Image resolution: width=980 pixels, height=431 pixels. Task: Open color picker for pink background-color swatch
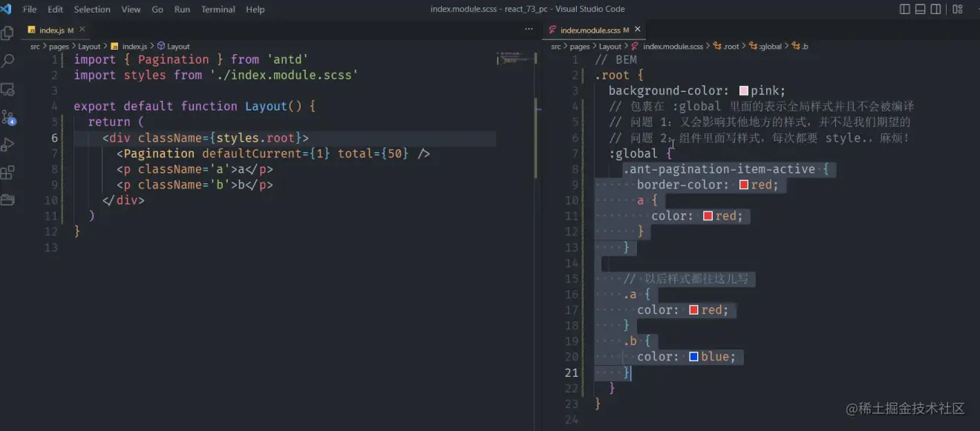tap(744, 91)
